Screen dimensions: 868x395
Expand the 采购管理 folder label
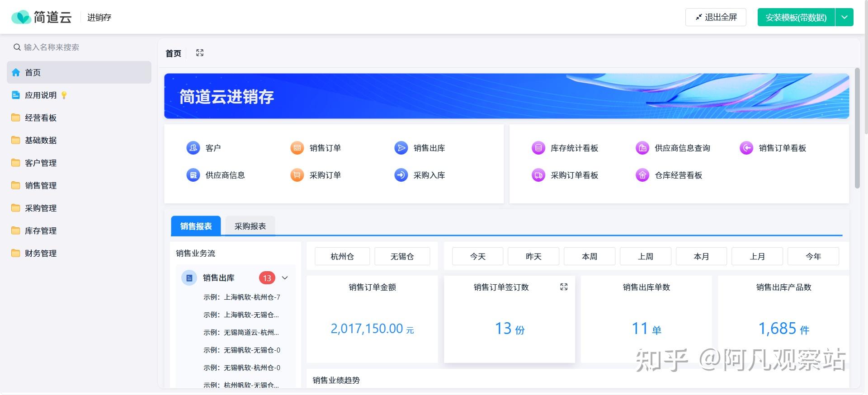41,208
